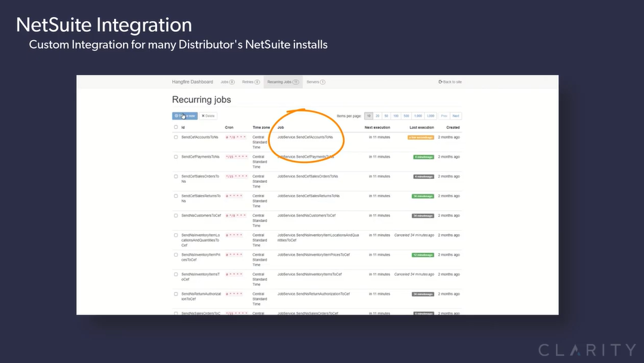Switch to the Servers tab
The height and width of the screenshot is (363, 644).
point(316,82)
